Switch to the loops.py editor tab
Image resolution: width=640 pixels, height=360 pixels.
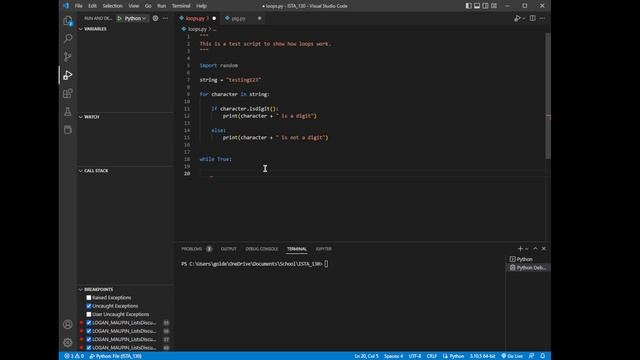tap(197, 18)
